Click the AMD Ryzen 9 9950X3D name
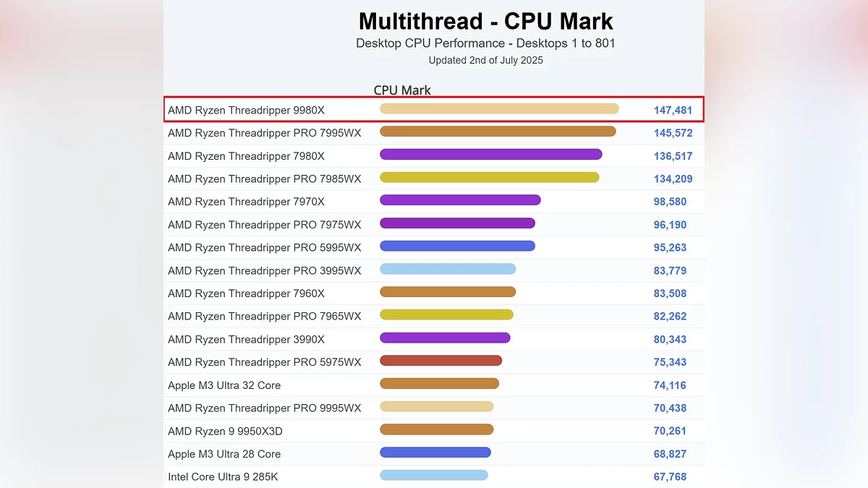 [225, 431]
